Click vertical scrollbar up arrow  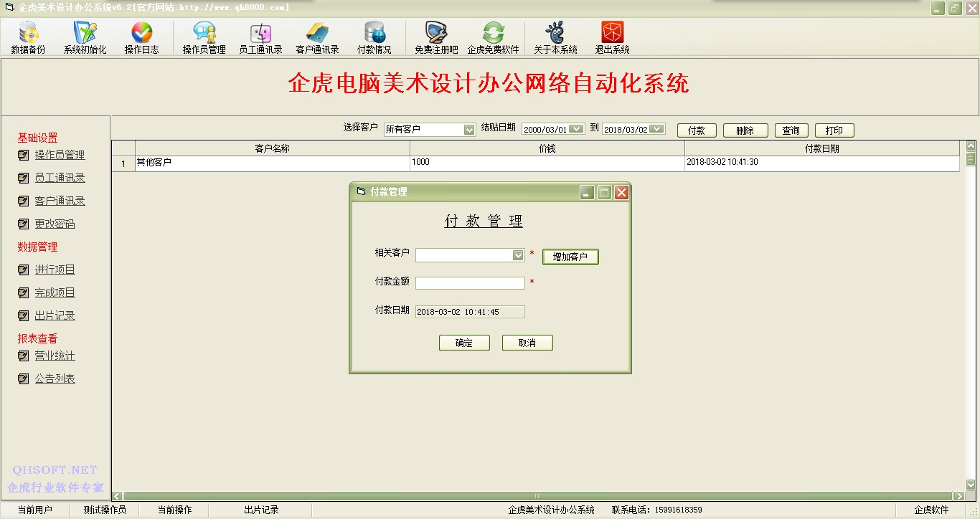click(x=971, y=146)
